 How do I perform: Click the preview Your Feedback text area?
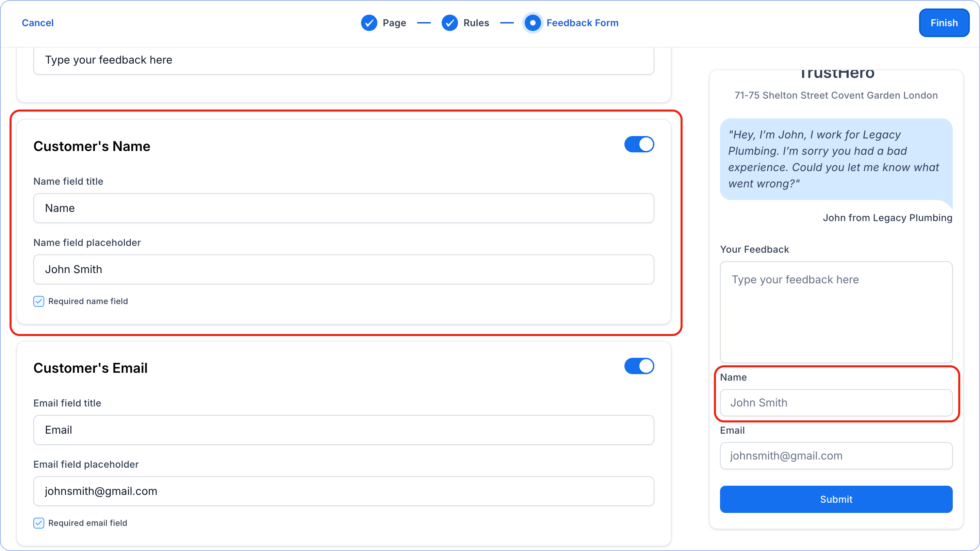836,312
